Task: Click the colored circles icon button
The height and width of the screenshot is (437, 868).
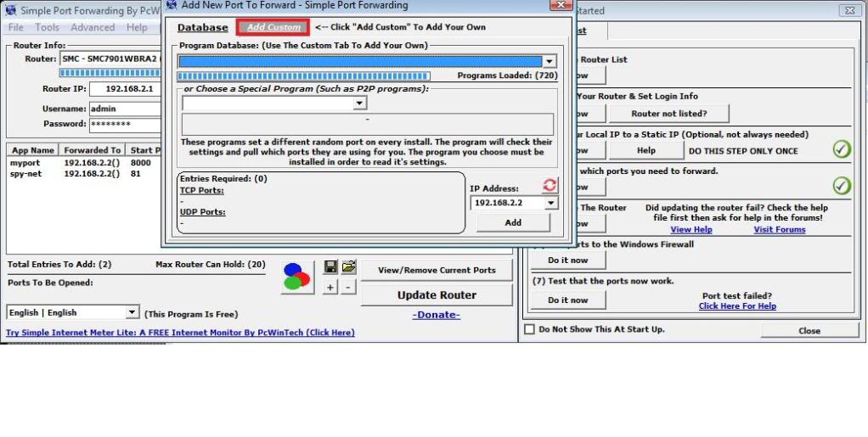Action: [x=297, y=277]
